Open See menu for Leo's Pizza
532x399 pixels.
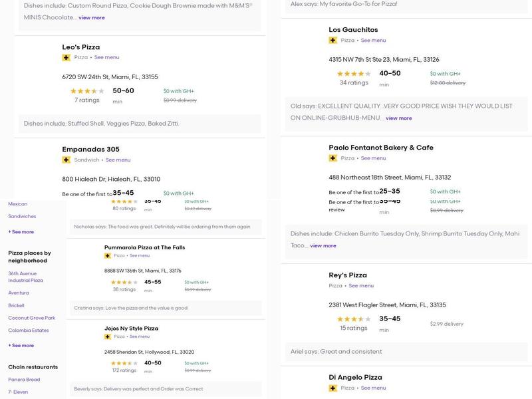pyautogui.click(x=106, y=58)
